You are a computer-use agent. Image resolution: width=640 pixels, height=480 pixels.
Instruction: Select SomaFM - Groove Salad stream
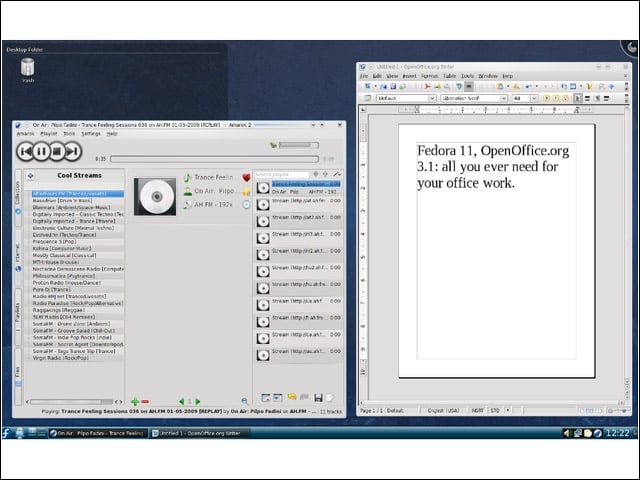click(x=73, y=331)
